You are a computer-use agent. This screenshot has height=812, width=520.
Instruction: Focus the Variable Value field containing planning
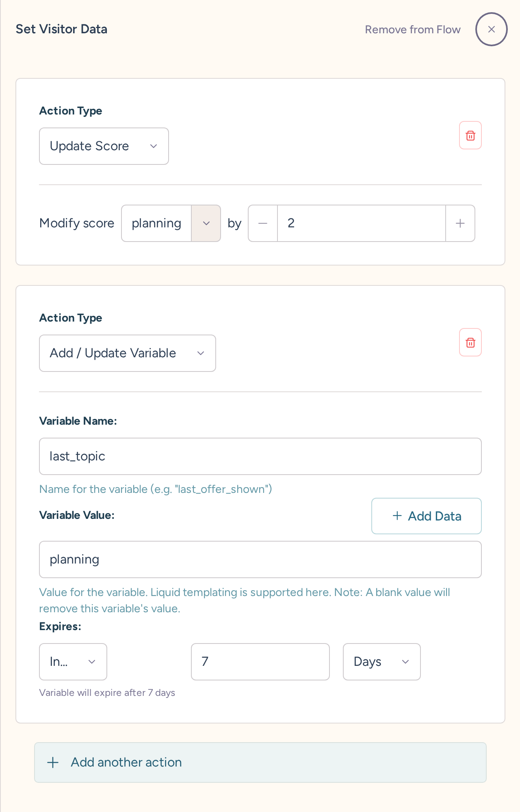pos(260,559)
